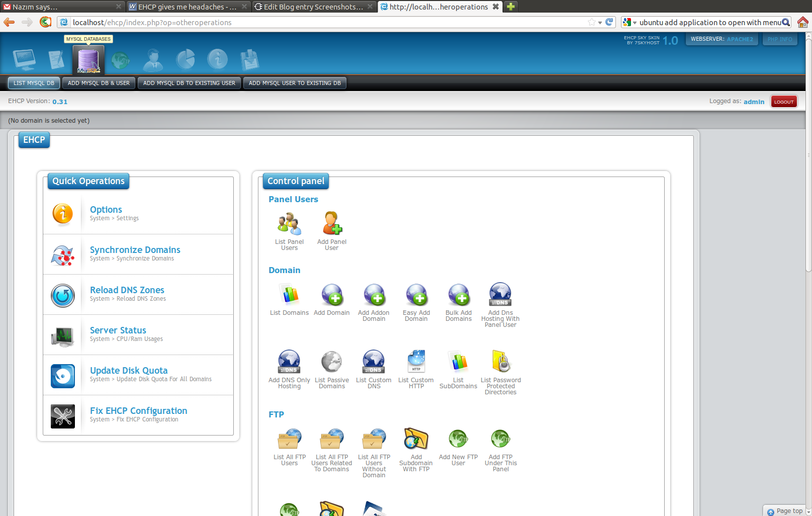Open a new browser tab with plus button
The width and height of the screenshot is (812, 516).
click(510, 7)
